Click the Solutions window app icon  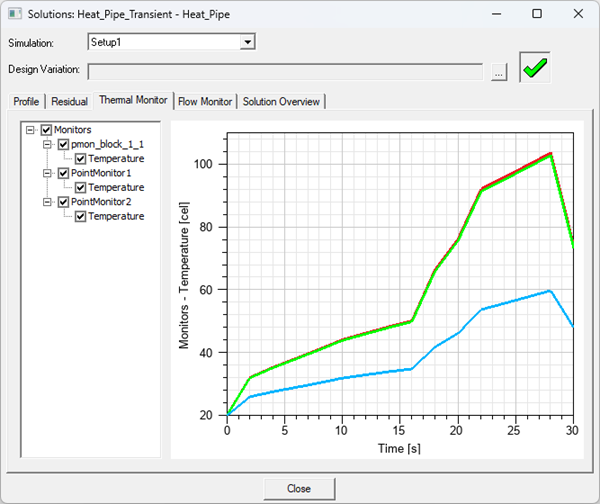click(15, 14)
